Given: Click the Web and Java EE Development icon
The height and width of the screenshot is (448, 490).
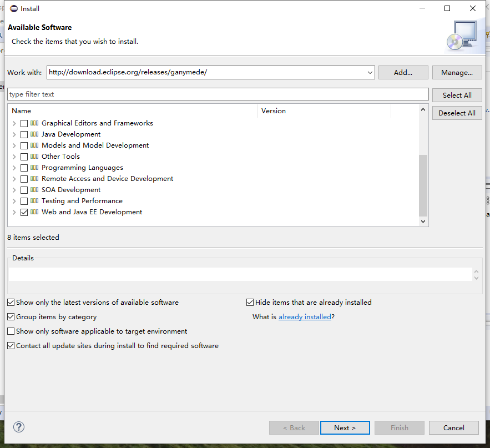Looking at the screenshot, I should [x=34, y=212].
